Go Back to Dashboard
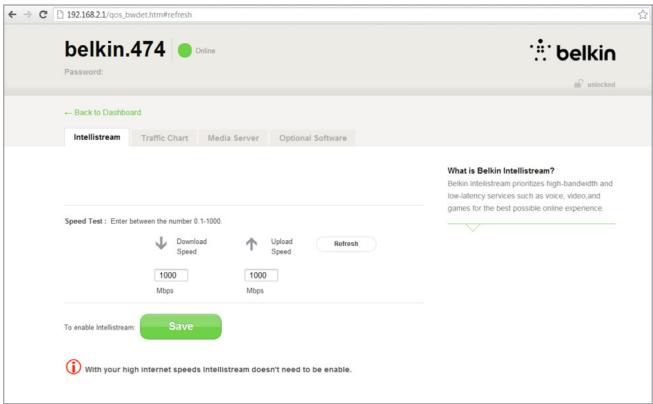The width and height of the screenshot is (653, 404). pos(103,112)
